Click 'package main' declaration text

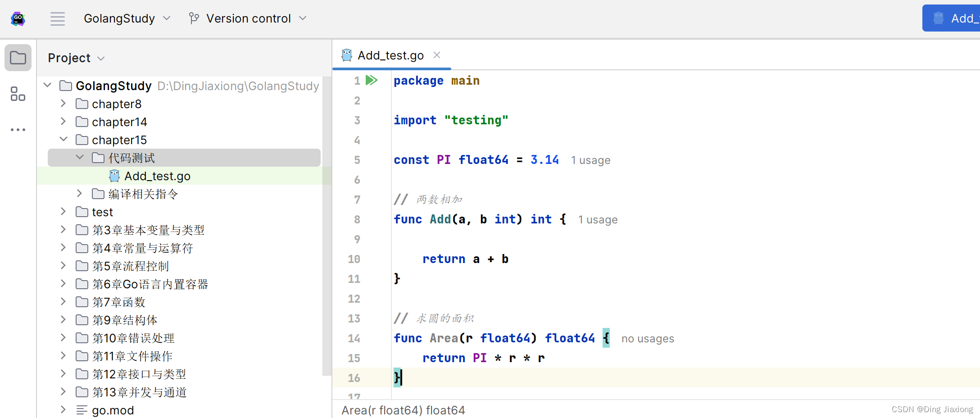pyautogui.click(x=436, y=81)
